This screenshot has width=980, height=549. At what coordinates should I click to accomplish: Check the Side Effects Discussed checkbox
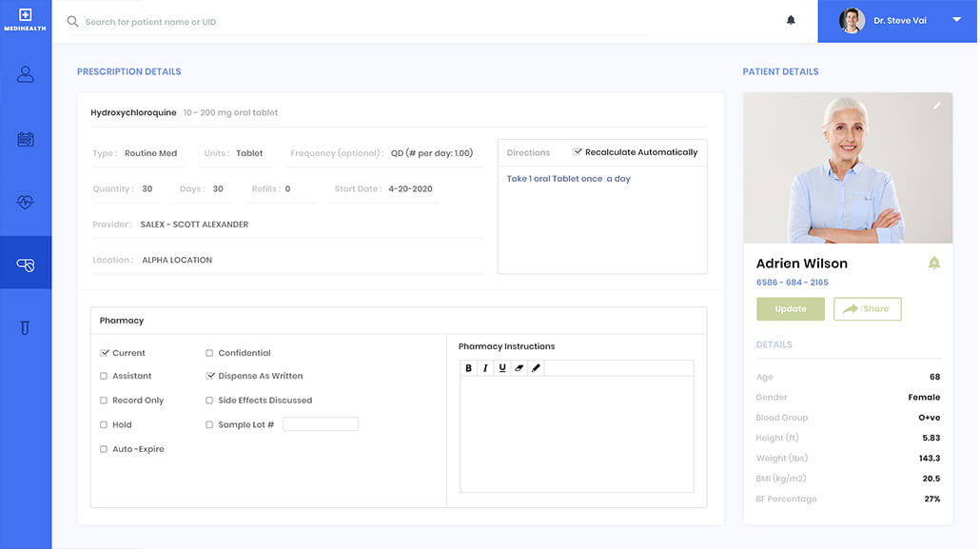pos(209,400)
